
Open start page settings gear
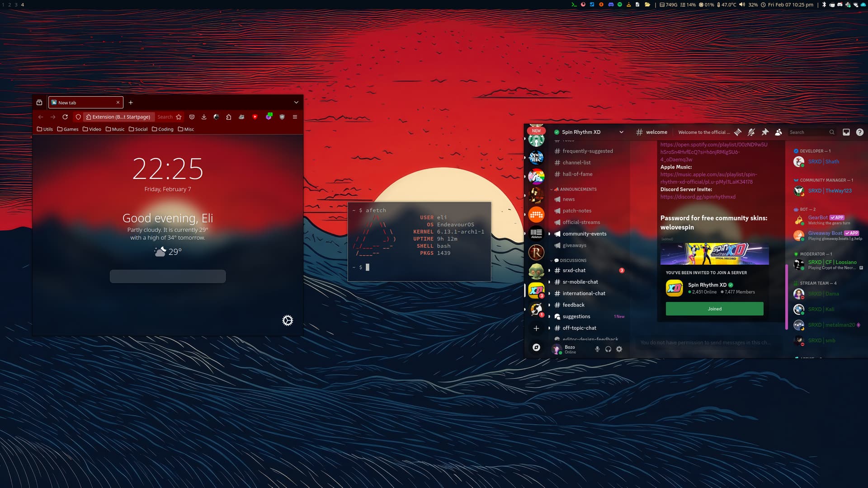288,320
